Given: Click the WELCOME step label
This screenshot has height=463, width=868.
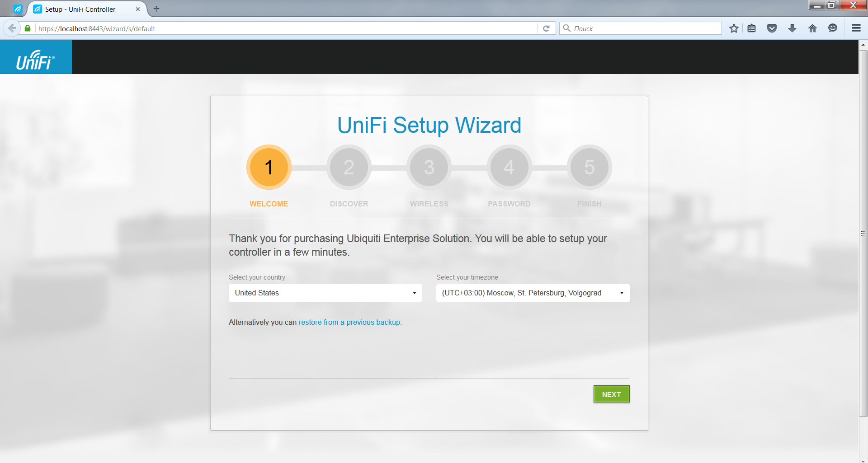Looking at the screenshot, I should coord(269,204).
